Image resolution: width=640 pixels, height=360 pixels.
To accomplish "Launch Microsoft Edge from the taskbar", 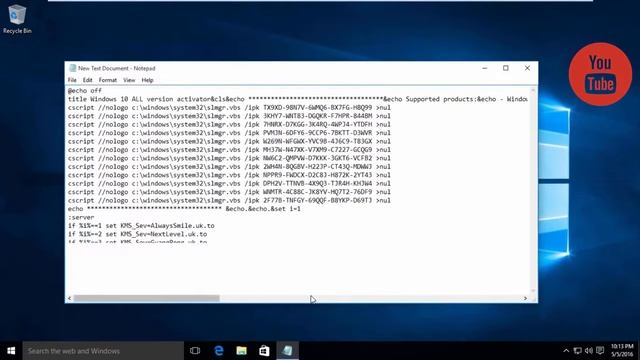I will point(219,351).
